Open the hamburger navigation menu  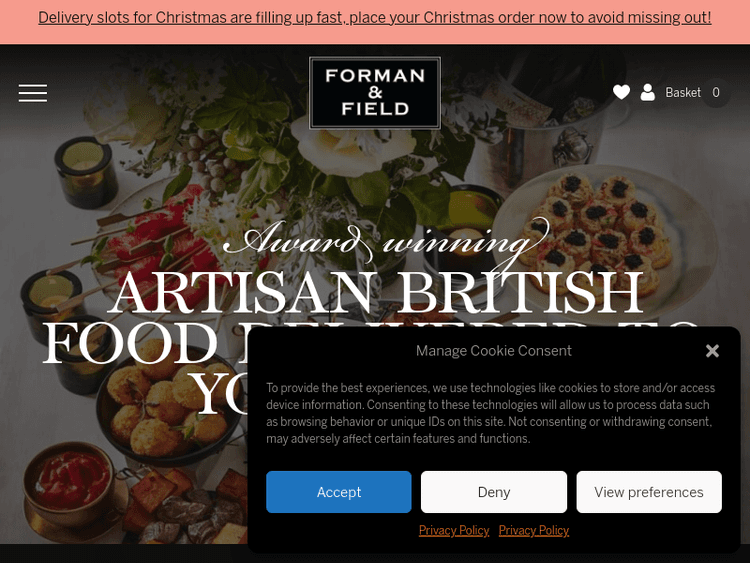pos(33,93)
